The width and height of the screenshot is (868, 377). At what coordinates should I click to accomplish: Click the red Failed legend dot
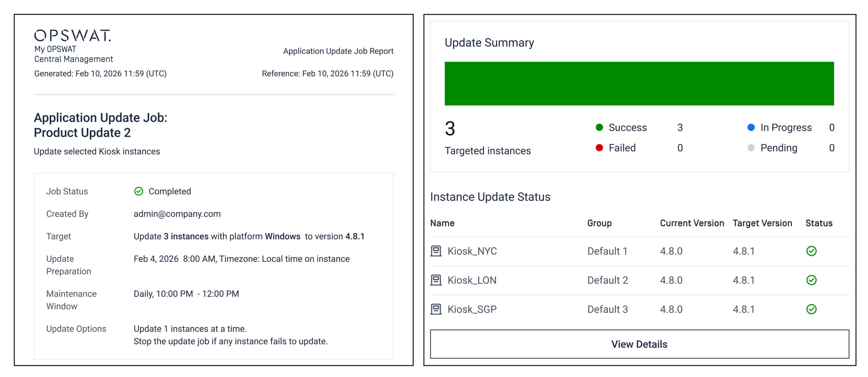(x=599, y=148)
